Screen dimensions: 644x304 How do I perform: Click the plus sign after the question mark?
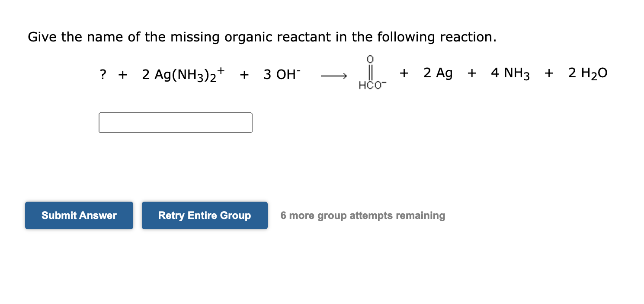tap(122, 74)
